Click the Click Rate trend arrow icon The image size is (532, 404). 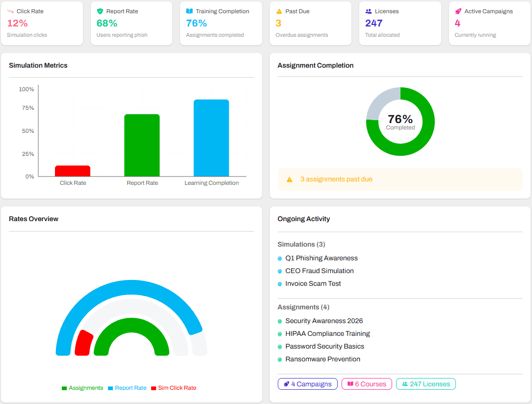tap(11, 11)
